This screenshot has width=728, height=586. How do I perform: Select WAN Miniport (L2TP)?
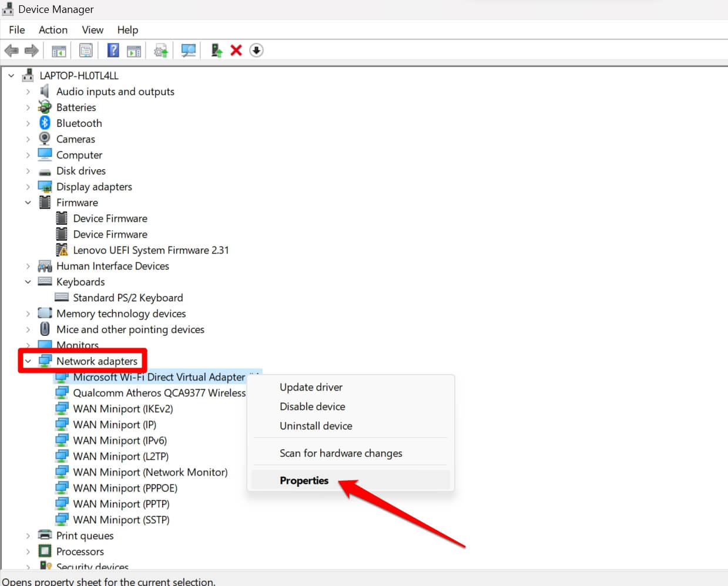[120, 456]
